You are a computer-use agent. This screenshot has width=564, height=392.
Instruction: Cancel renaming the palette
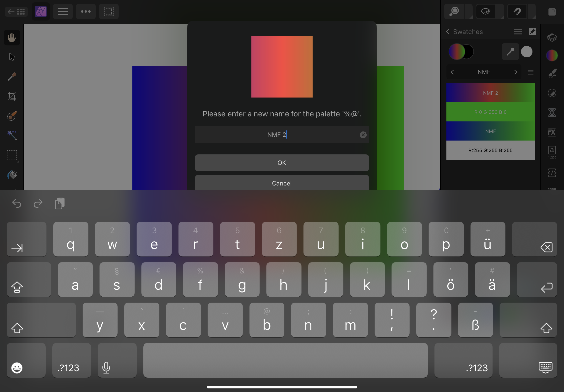pyautogui.click(x=282, y=183)
